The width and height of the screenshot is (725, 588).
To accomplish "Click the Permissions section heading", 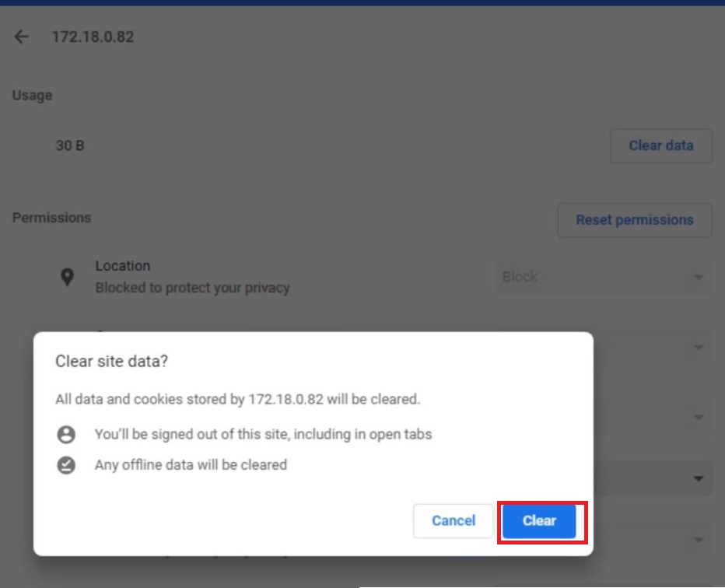I will [52, 218].
